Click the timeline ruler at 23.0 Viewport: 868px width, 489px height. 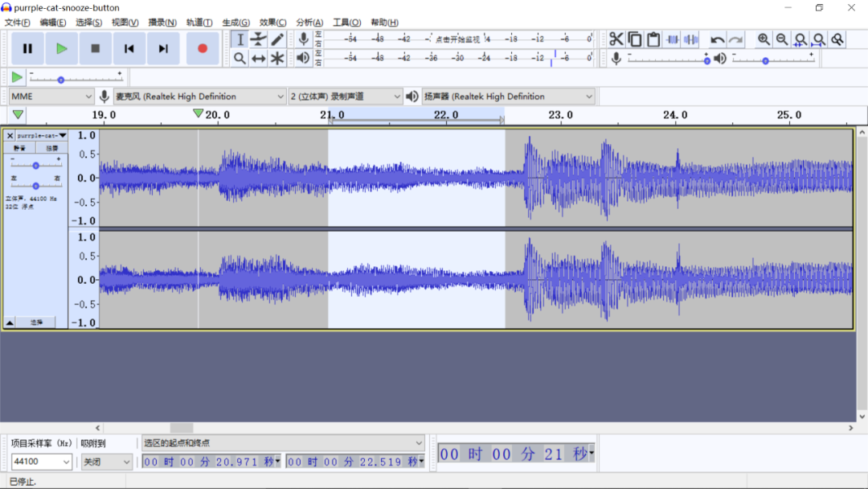pyautogui.click(x=560, y=115)
